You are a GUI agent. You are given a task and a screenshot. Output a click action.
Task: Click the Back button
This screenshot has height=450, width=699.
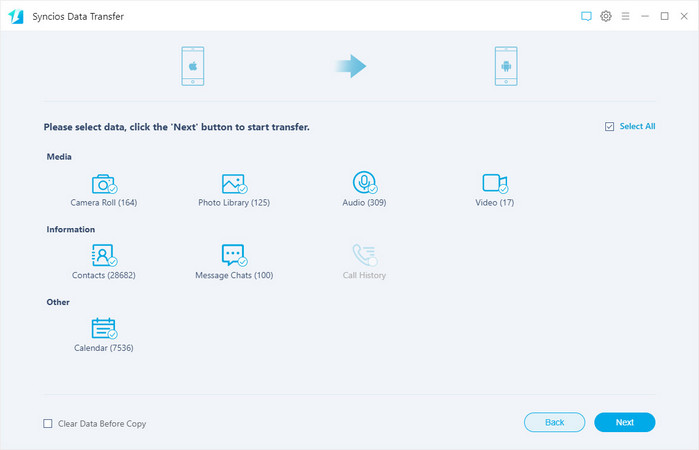[555, 422]
